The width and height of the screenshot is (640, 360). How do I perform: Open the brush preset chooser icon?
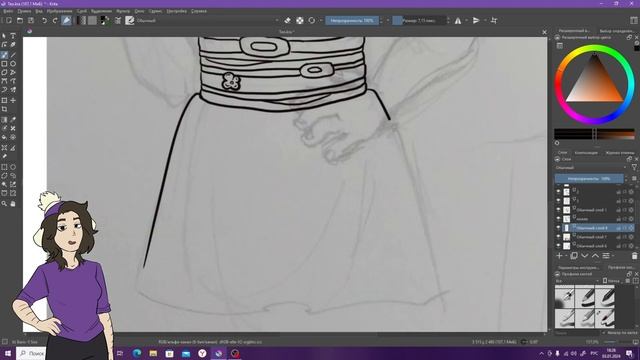coord(130,20)
